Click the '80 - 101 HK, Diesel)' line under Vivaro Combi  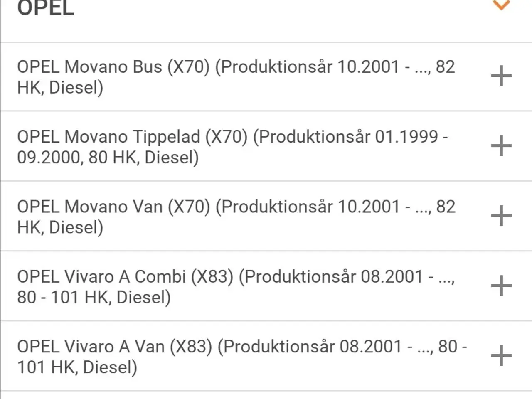(94, 298)
